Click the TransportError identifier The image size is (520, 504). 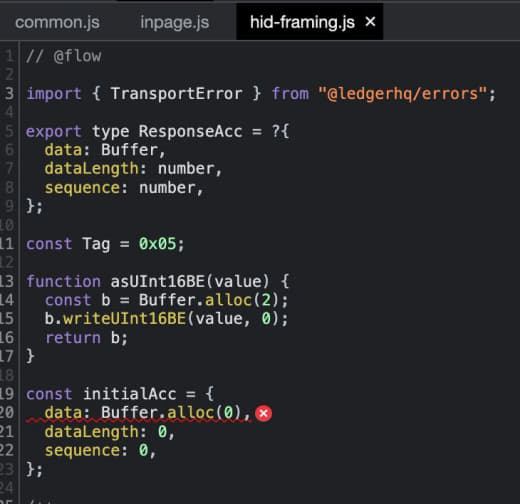[x=176, y=94]
